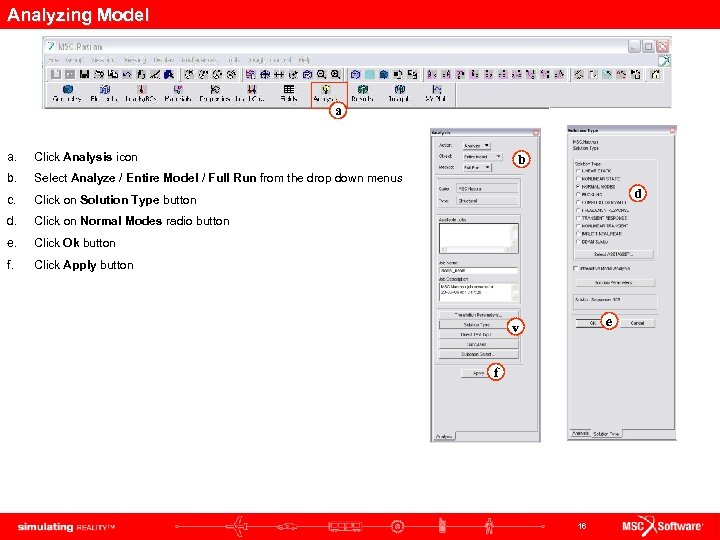Click OK in the Solution Type form
This screenshot has height=540, width=720.
592,323
